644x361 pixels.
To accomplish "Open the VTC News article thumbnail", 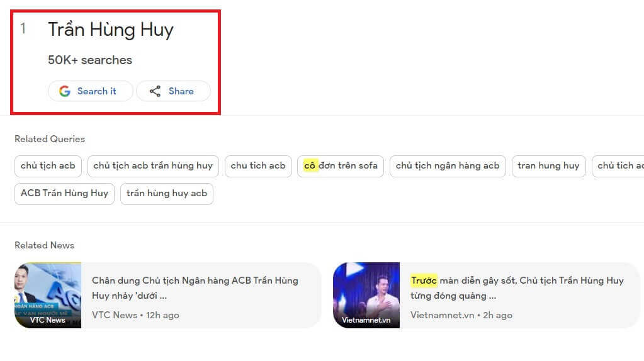I will pyautogui.click(x=48, y=296).
